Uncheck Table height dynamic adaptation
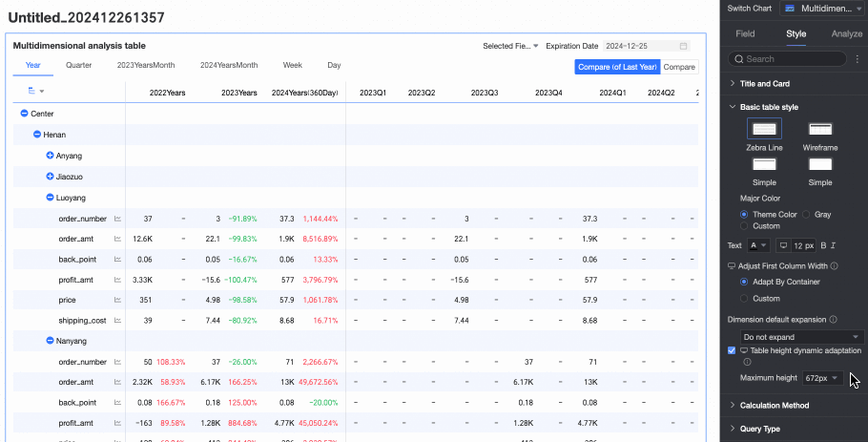The height and width of the screenshot is (442, 868). (732, 350)
